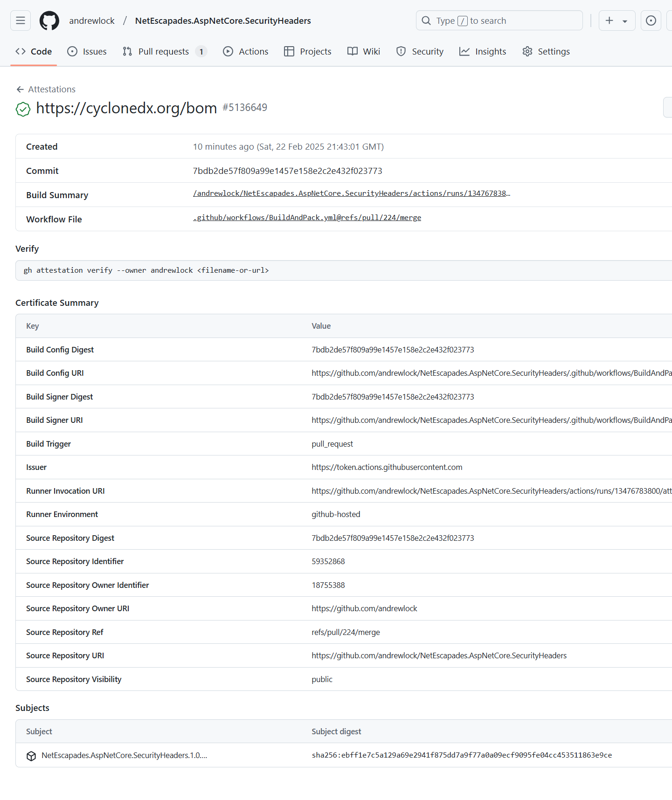Click the package icon beside subject name

coord(31,756)
